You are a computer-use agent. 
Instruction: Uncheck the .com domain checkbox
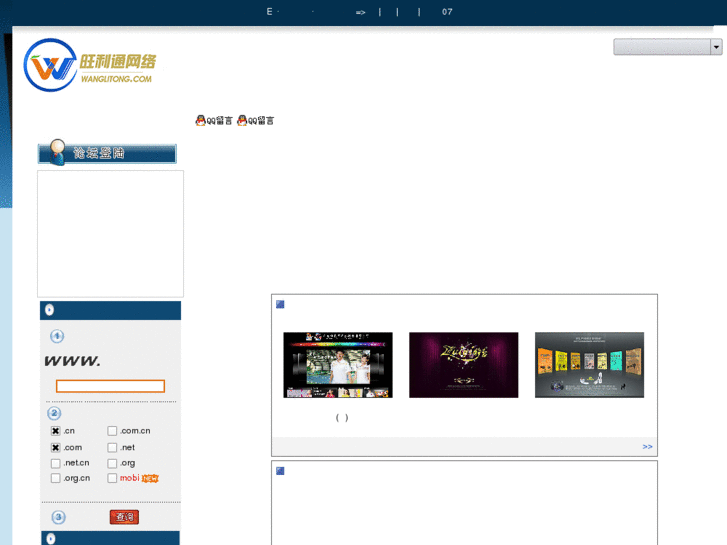tap(56, 448)
